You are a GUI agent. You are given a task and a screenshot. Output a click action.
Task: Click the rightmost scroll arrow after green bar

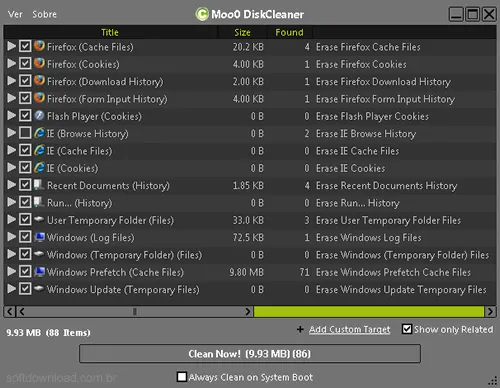(490, 312)
